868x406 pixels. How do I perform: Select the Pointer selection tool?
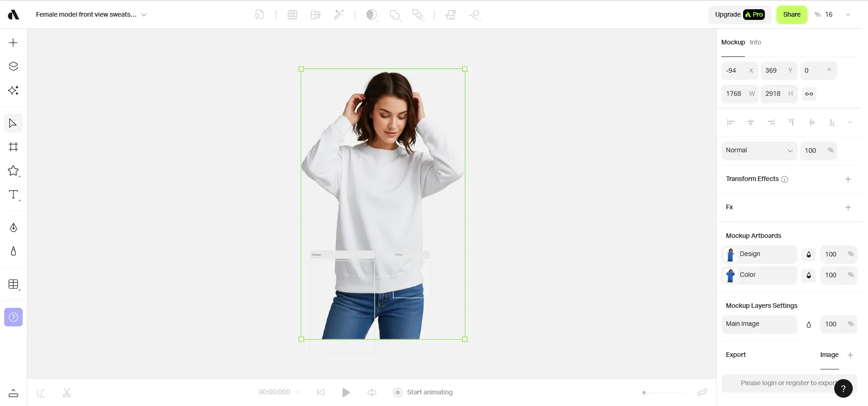[x=13, y=123]
